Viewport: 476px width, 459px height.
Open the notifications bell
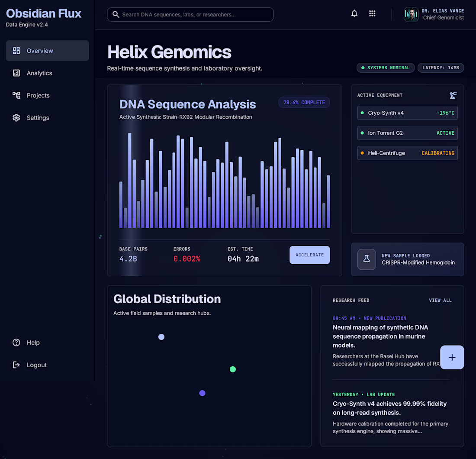pyautogui.click(x=354, y=14)
